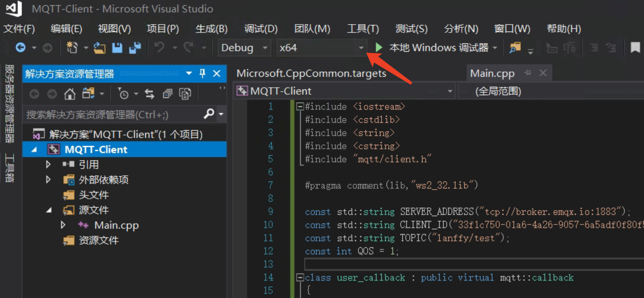Toggle auto-hide pin on Solution Explorer
644x298 pixels.
click(202, 73)
